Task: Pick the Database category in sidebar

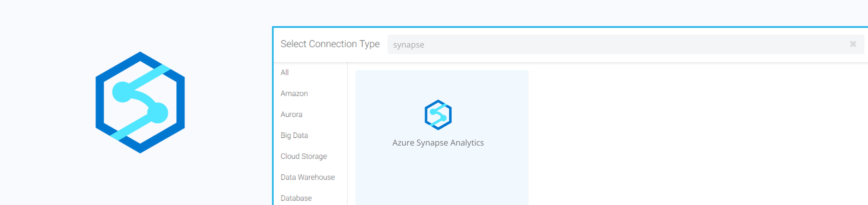Action: 296,198
